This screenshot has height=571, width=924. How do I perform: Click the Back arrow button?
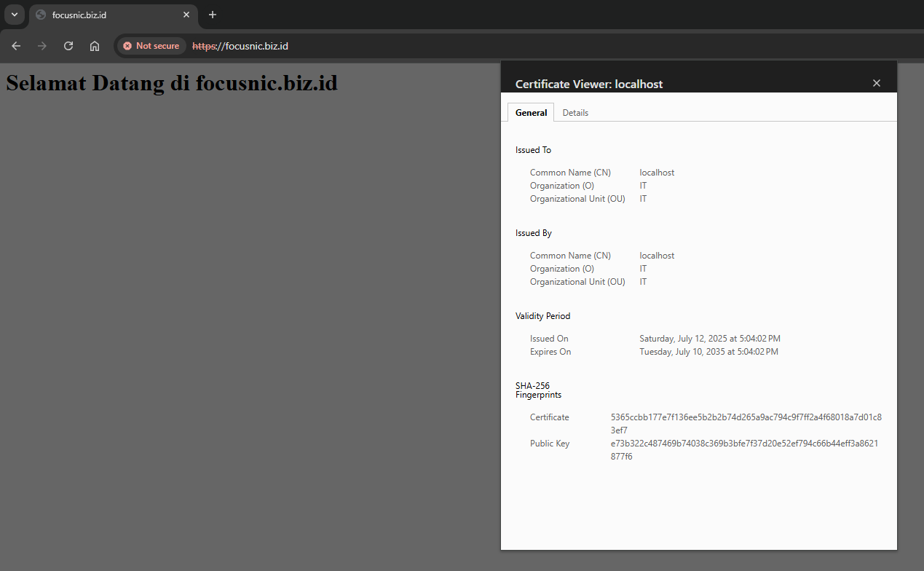coord(16,46)
